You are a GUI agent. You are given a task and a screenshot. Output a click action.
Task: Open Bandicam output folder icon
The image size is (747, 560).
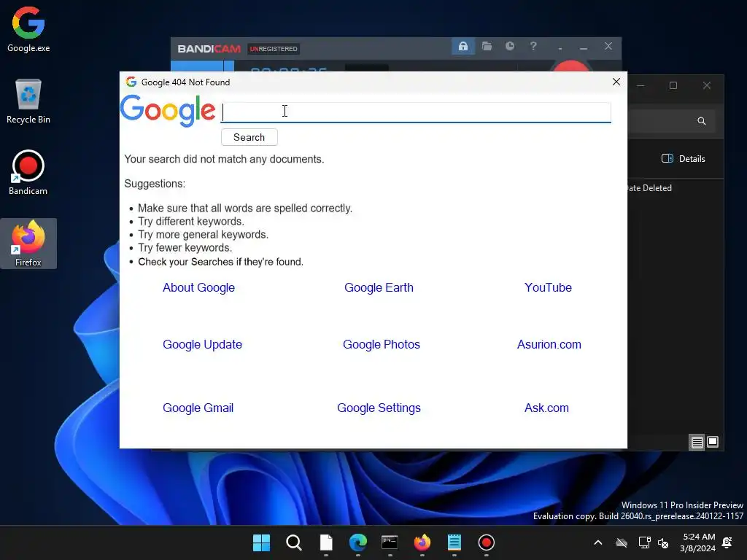click(487, 46)
